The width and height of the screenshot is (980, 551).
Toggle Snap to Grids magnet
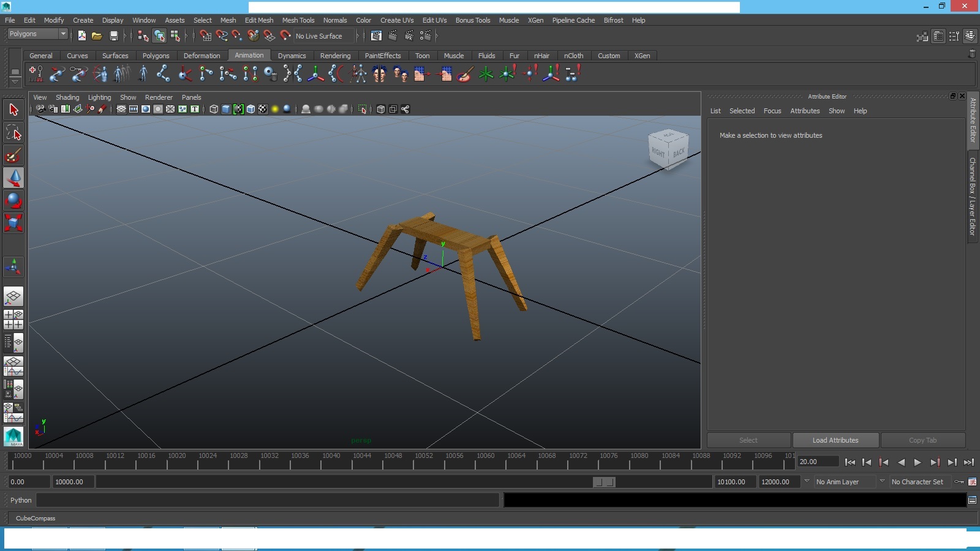(205, 36)
